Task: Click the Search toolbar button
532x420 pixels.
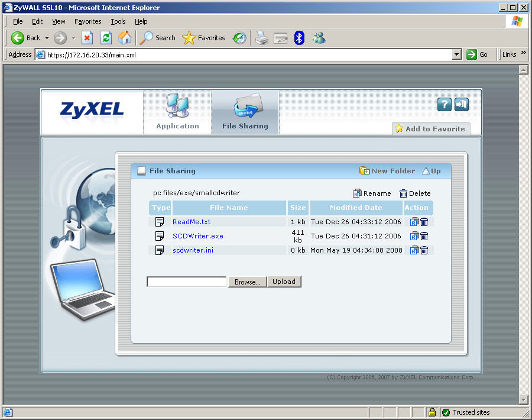Action: coord(158,38)
